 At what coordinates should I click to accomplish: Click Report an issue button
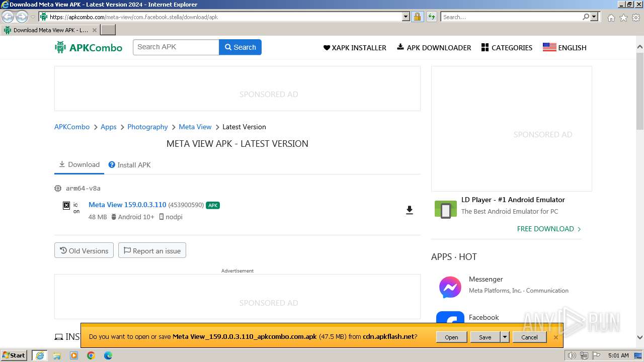click(x=152, y=251)
